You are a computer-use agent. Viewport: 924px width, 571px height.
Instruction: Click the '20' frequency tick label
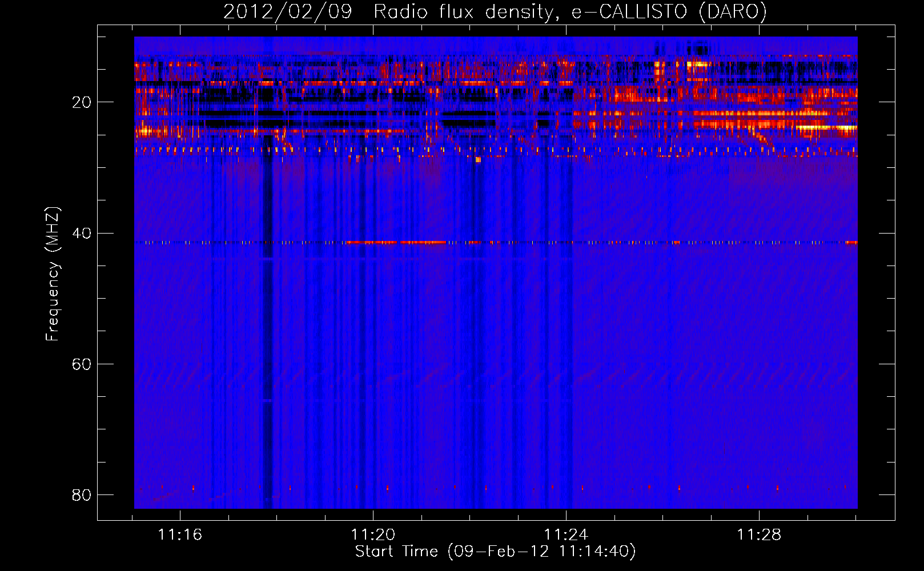[82, 103]
